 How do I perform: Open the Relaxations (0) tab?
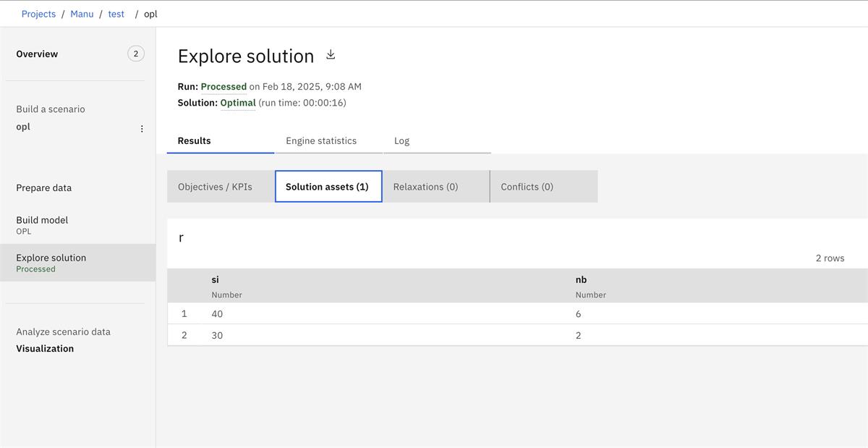(x=425, y=187)
